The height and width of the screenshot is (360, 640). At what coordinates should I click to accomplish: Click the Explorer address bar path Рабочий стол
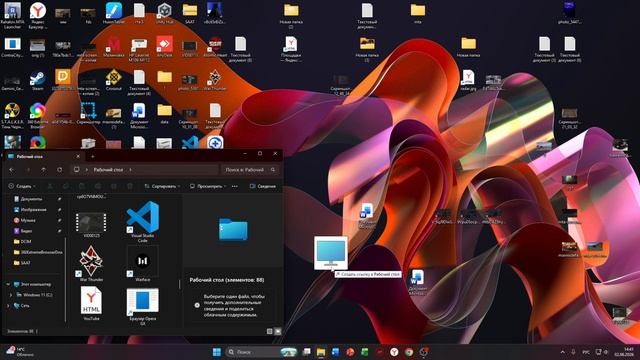pos(108,169)
